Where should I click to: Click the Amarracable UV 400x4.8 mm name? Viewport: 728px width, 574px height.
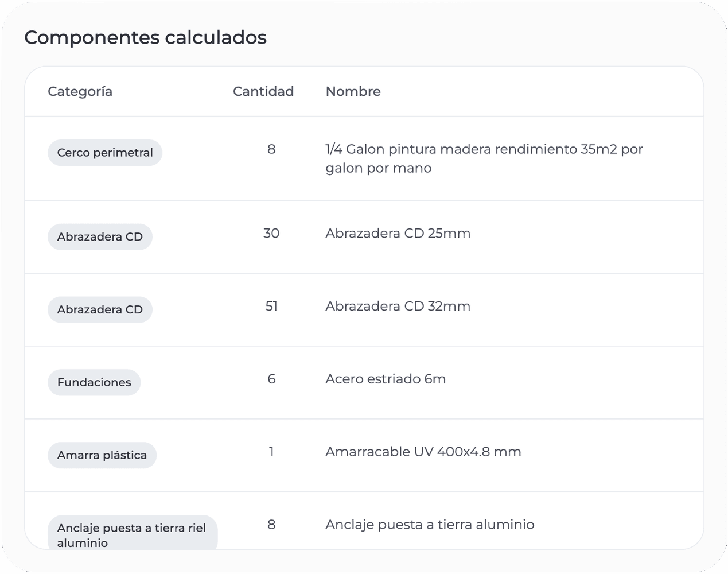(x=423, y=452)
